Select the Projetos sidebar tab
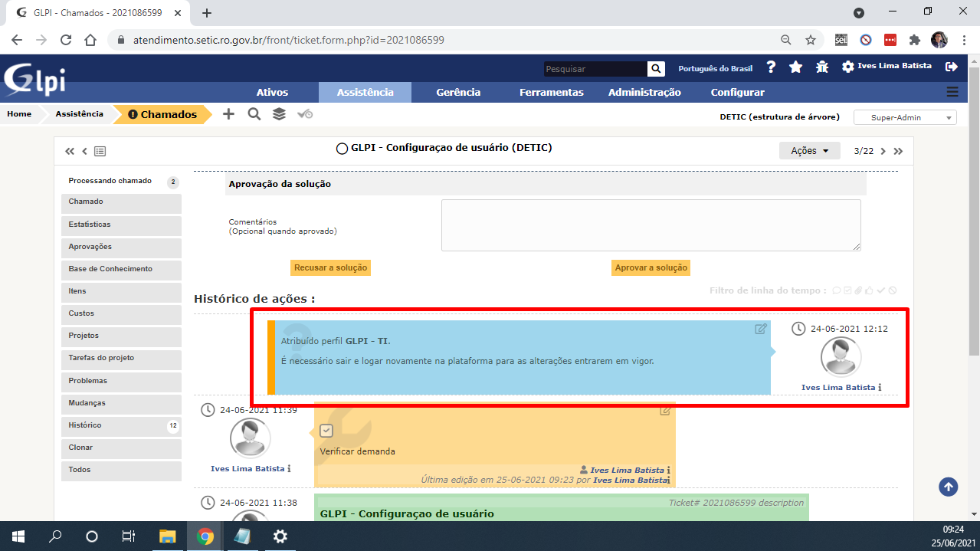Viewport: 980px width, 551px height. [x=121, y=336]
